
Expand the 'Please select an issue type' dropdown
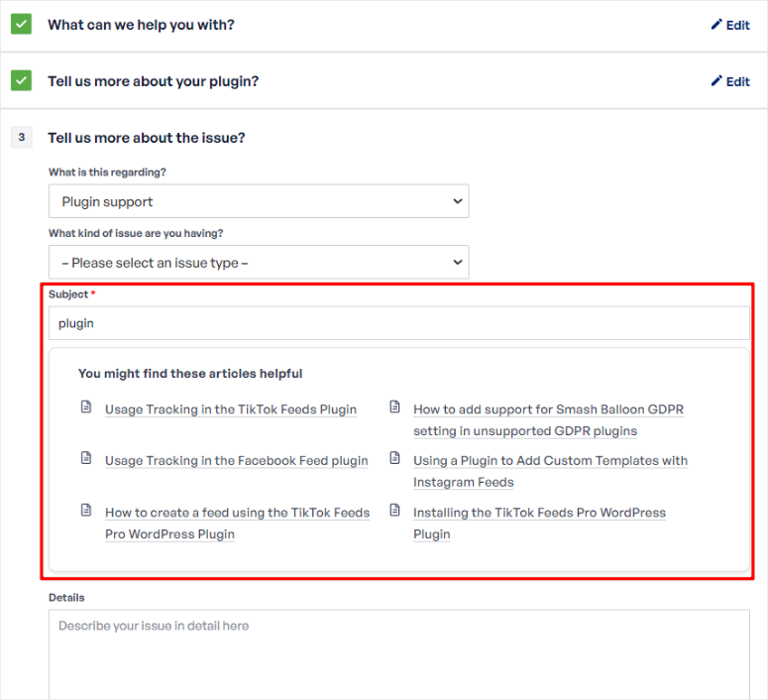(x=259, y=263)
